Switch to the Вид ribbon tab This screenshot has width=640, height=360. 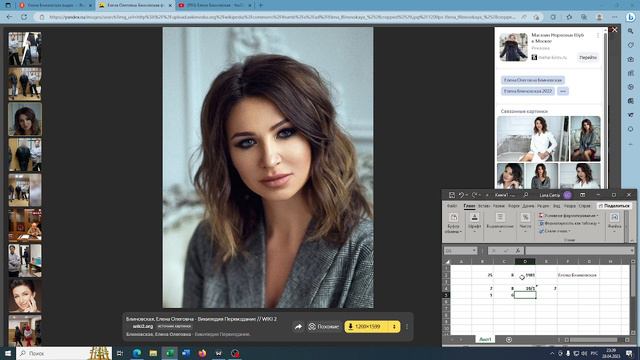(x=556, y=206)
